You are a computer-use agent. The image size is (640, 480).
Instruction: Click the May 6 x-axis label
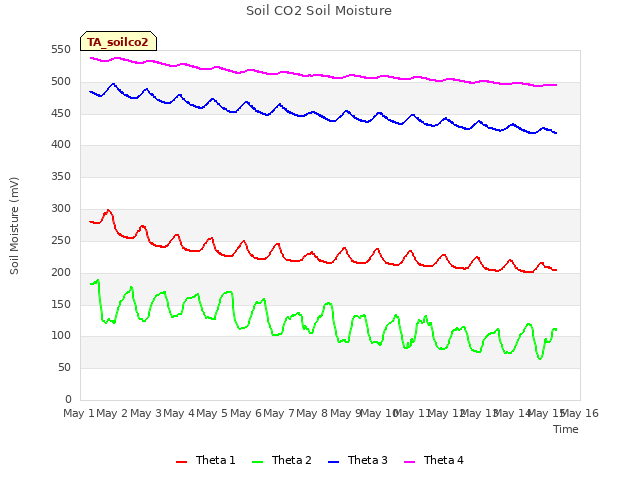coord(246,413)
